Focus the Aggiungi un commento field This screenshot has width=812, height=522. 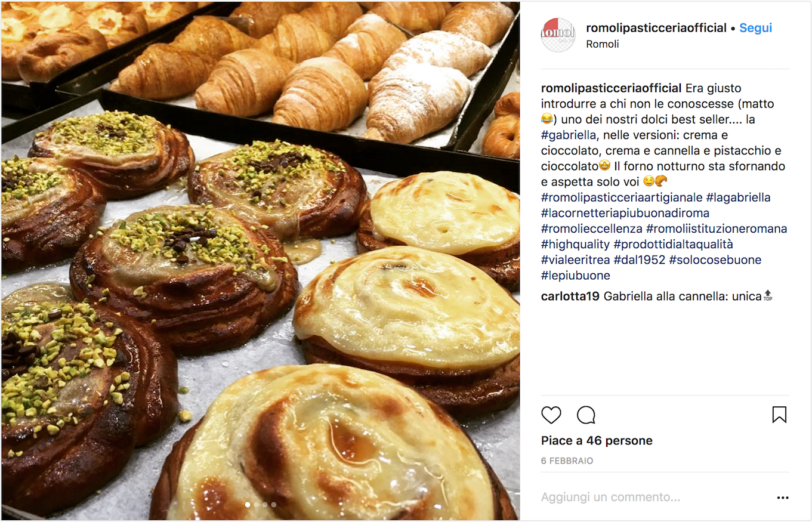point(653,497)
